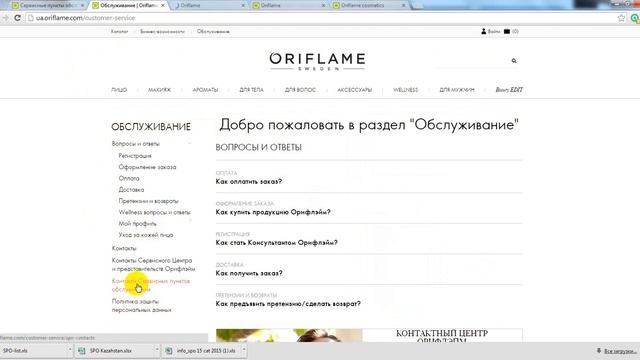
Task: Focus the ua.oriflame.com address bar
Action: pos(318,18)
